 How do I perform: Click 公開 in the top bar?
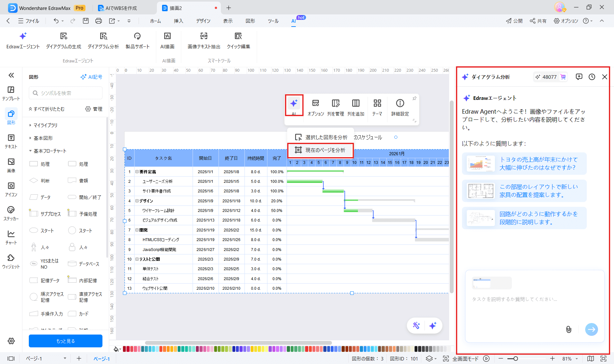pos(514,21)
